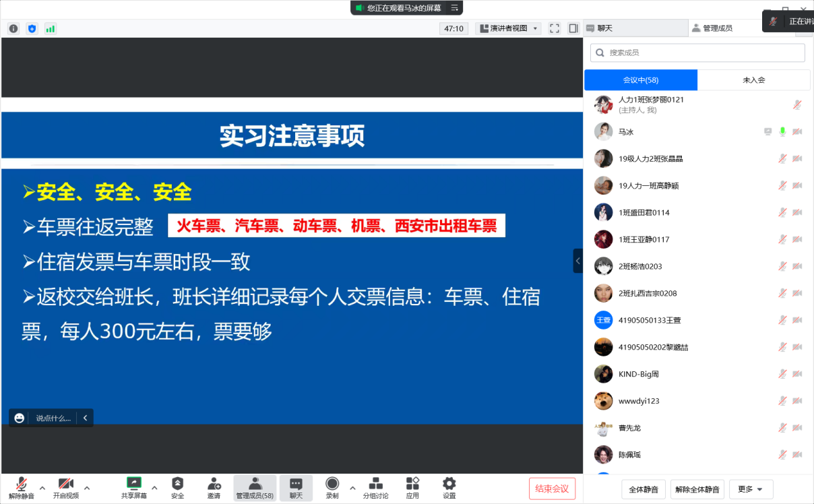Screen dimensions: 814x504
Task: Click the Mute All (全体静音) button
Action: click(644, 489)
